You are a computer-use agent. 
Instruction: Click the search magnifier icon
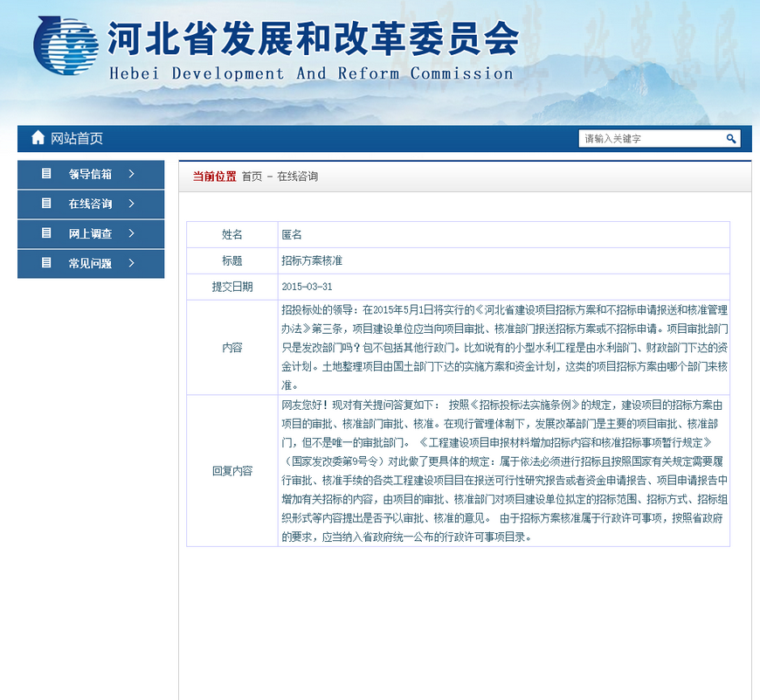click(x=731, y=139)
